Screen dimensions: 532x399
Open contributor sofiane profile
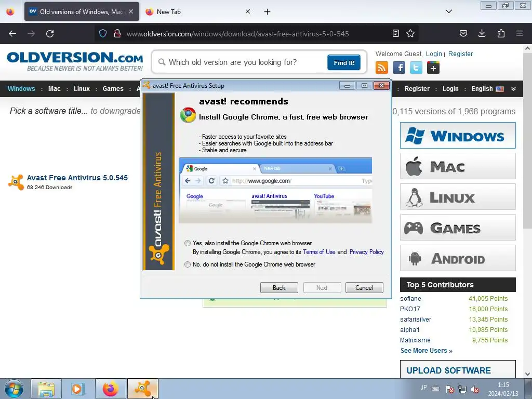pyautogui.click(x=410, y=299)
